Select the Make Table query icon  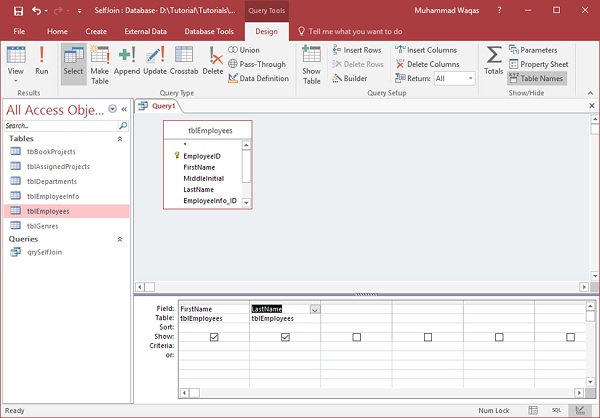tap(100, 61)
